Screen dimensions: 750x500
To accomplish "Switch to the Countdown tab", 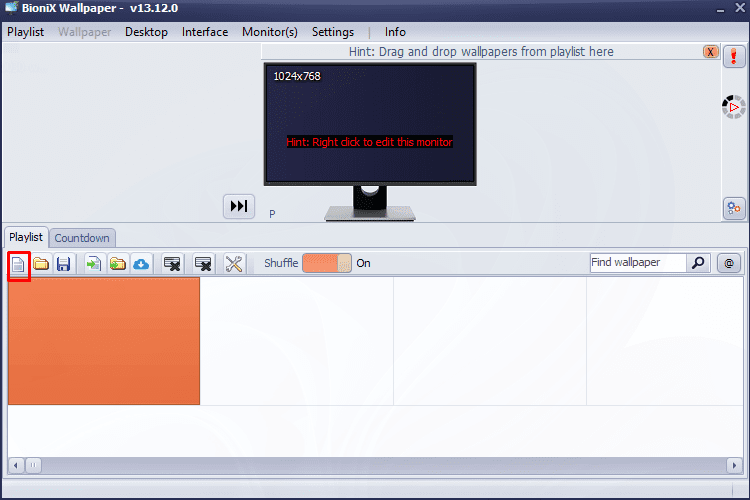I will pyautogui.click(x=82, y=238).
